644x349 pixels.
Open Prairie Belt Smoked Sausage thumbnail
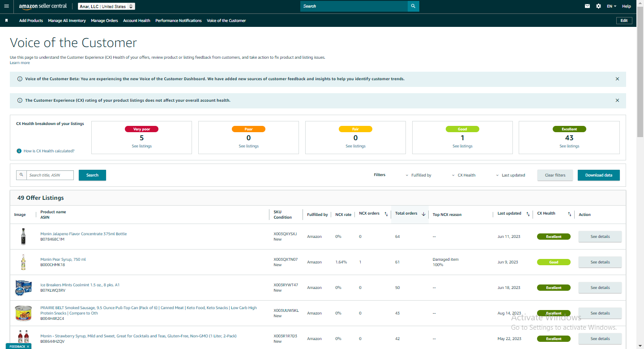coord(23,313)
